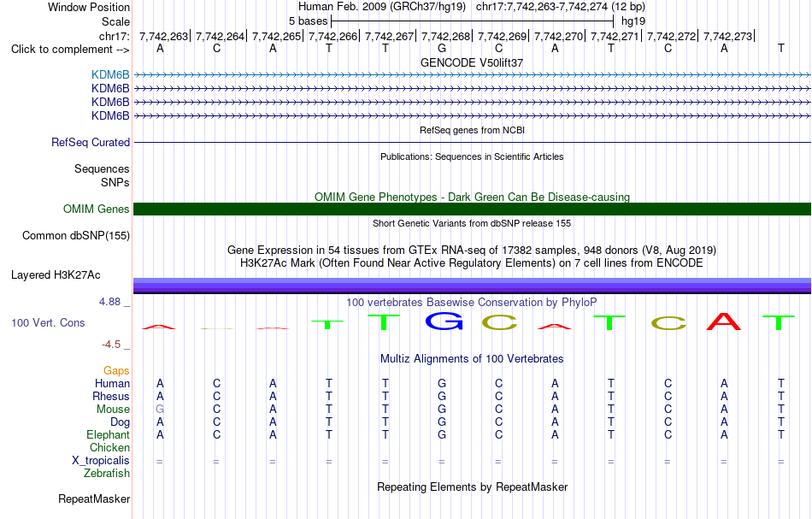The height and width of the screenshot is (519, 812).
Task: Click the RepeatMasker track label
Action: [x=94, y=498]
